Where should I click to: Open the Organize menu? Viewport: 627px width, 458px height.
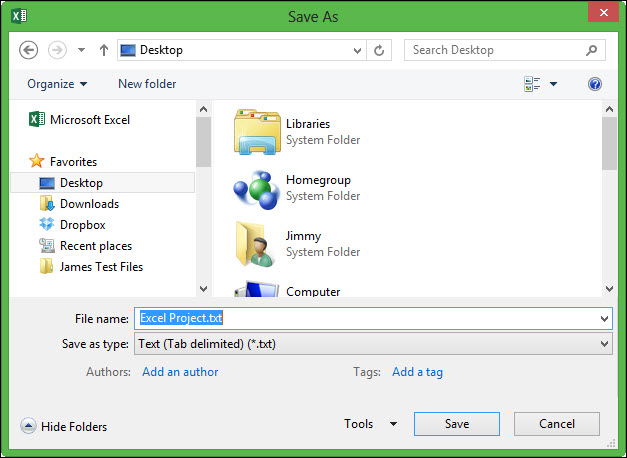click(57, 84)
